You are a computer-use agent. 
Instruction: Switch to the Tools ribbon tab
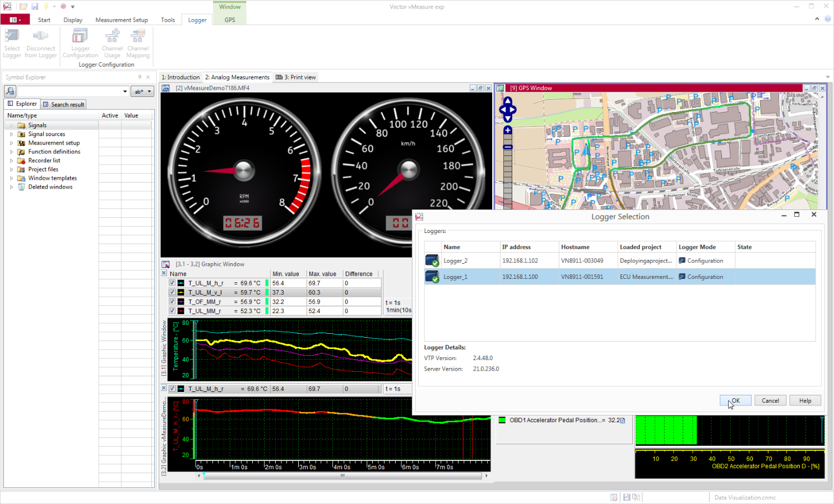point(168,20)
